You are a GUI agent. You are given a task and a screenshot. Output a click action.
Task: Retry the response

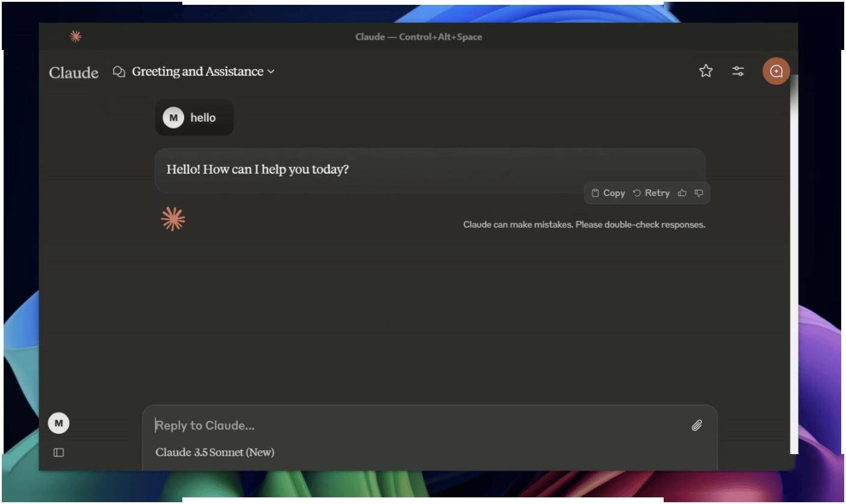tap(651, 193)
